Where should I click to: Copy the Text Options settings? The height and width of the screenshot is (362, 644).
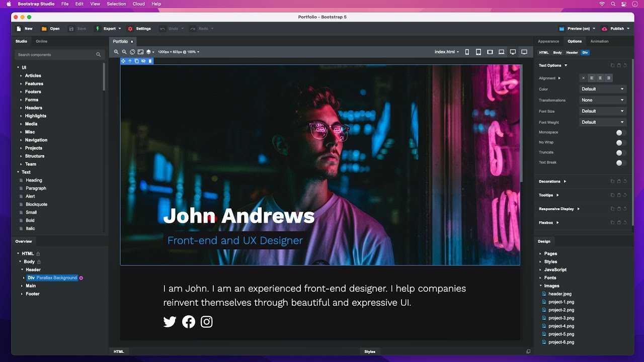tap(612, 65)
